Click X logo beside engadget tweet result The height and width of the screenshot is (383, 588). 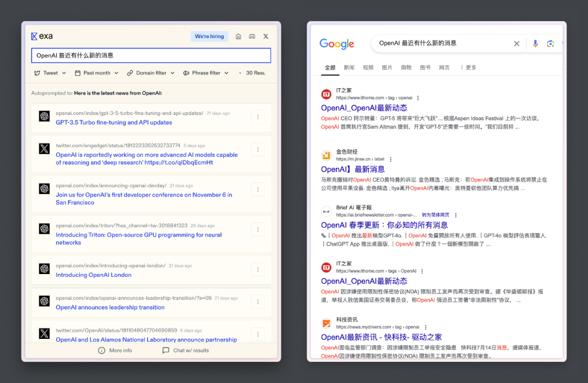(x=44, y=149)
